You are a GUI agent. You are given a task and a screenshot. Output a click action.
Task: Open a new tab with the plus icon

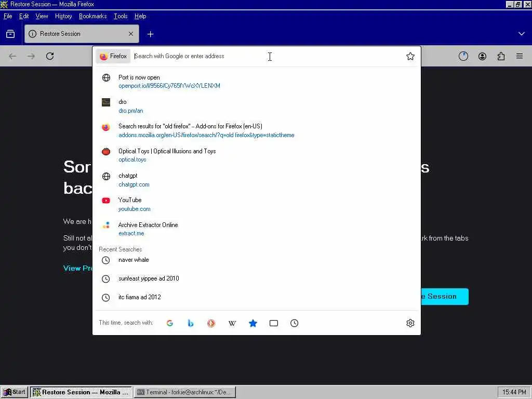pyautogui.click(x=150, y=34)
